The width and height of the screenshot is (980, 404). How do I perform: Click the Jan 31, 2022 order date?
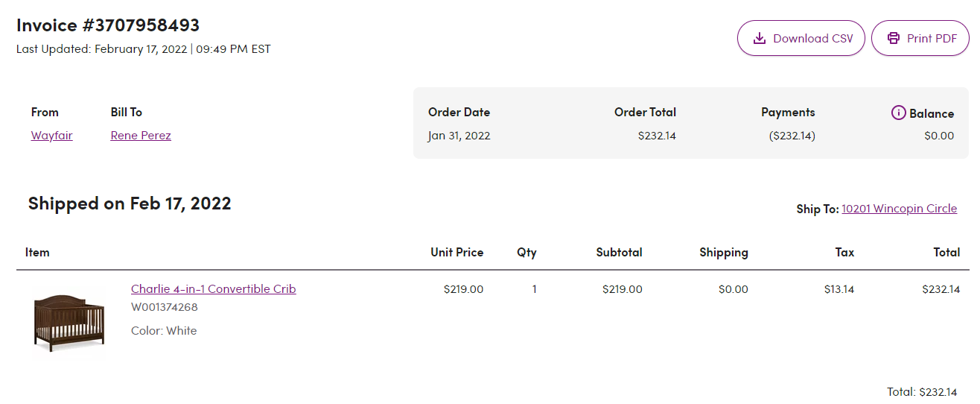click(459, 136)
